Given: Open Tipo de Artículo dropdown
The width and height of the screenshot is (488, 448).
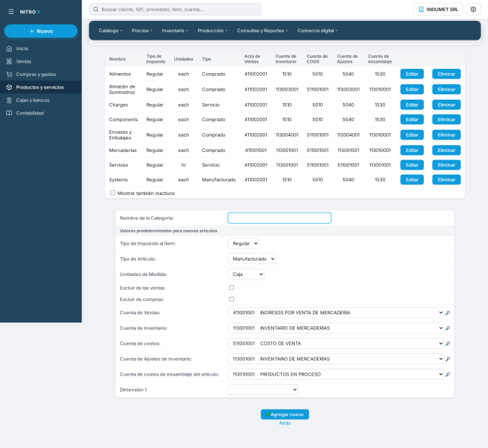Looking at the screenshot, I should click(x=252, y=259).
